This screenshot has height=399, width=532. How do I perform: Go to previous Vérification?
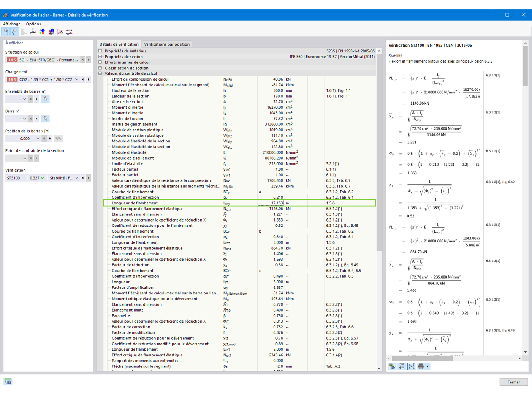pos(83,178)
